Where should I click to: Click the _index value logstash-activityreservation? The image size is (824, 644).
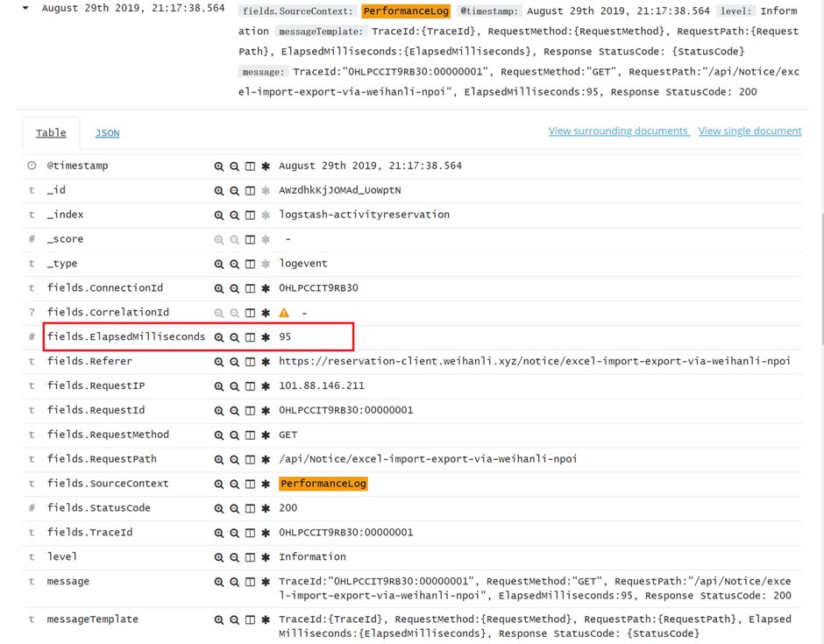(364, 215)
